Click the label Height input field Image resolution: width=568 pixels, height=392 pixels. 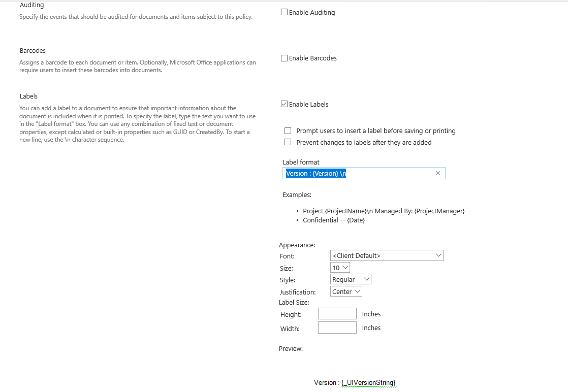tap(337, 313)
